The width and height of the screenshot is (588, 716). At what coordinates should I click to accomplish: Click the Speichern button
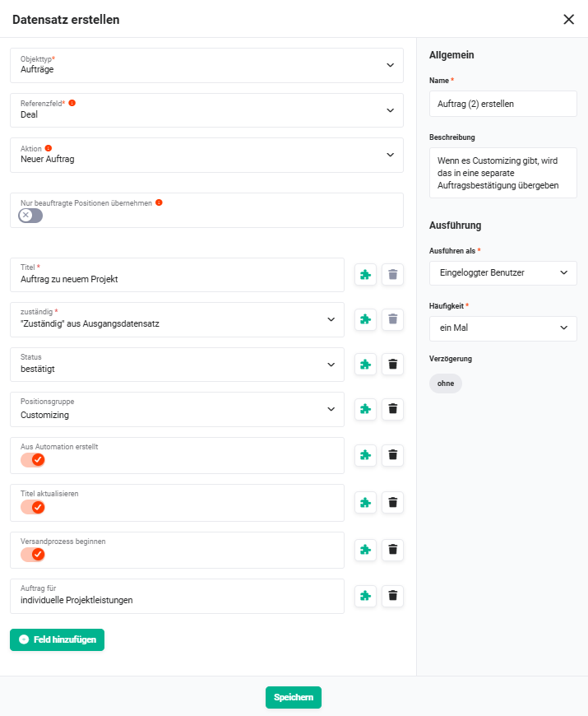[x=294, y=697]
